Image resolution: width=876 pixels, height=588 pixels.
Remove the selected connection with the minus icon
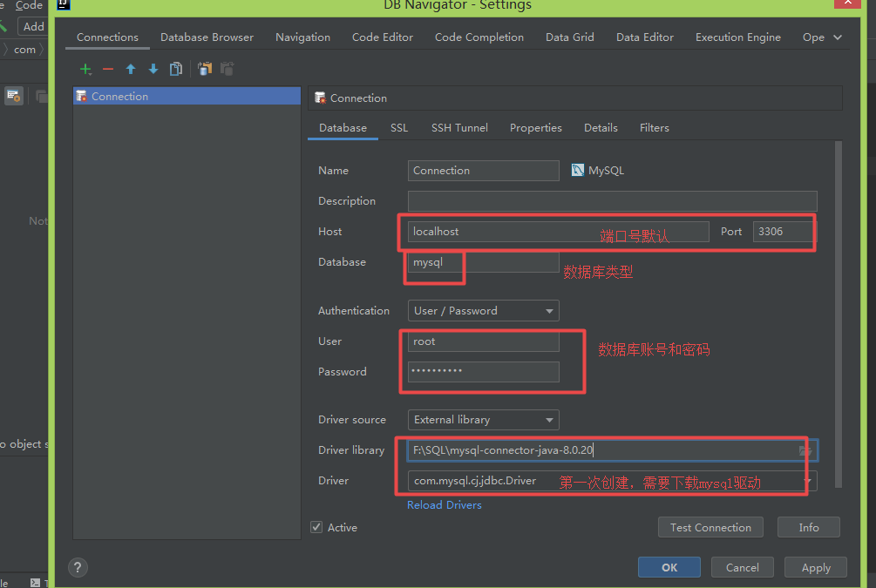pyautogui.click(x=108, y=69)
